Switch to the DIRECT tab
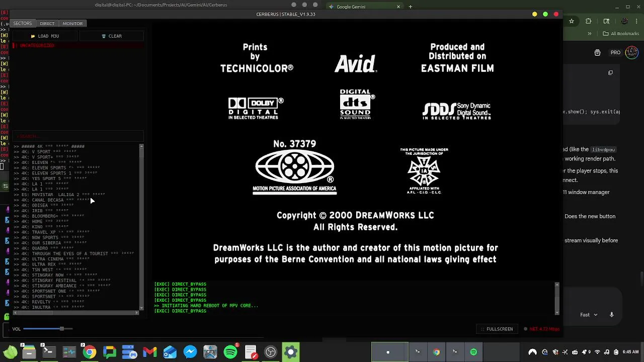 47,24
